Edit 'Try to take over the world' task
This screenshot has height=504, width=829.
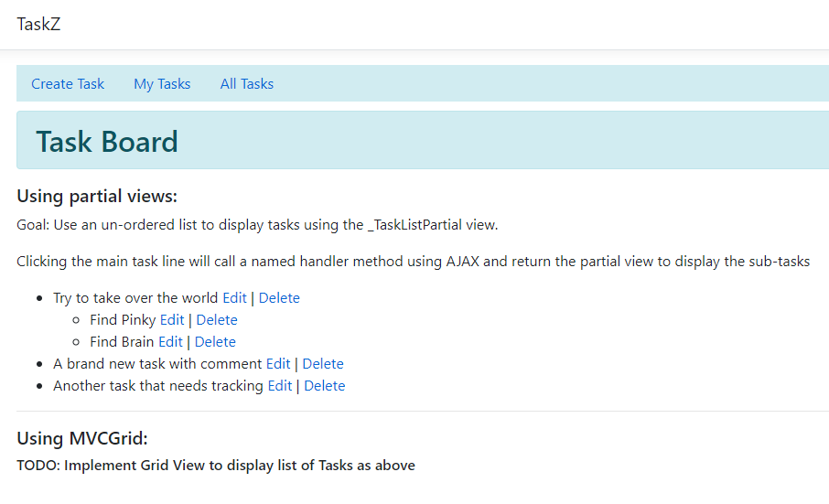point(235,298)
